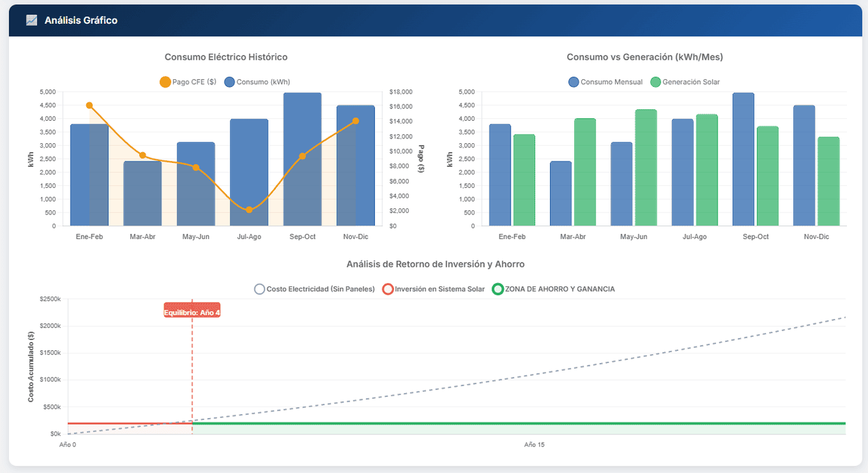Click the Pago ($) axis title

[x=421, y=158]
